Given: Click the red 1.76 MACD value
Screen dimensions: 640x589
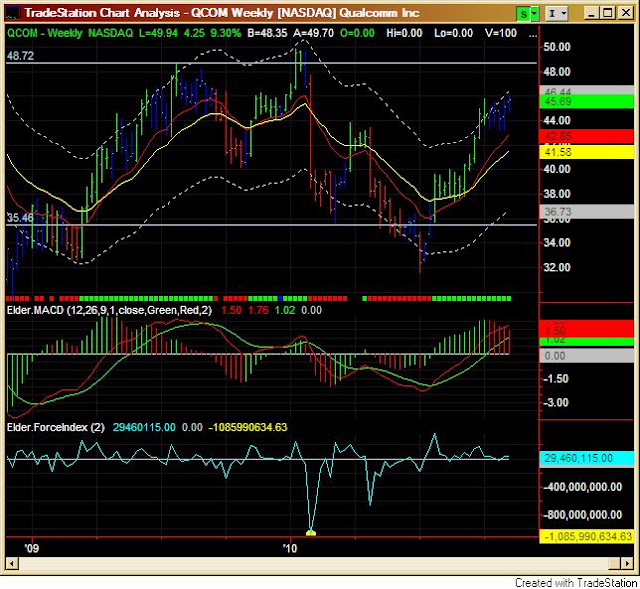Looking at the screenshot, I should click(258, 311).
